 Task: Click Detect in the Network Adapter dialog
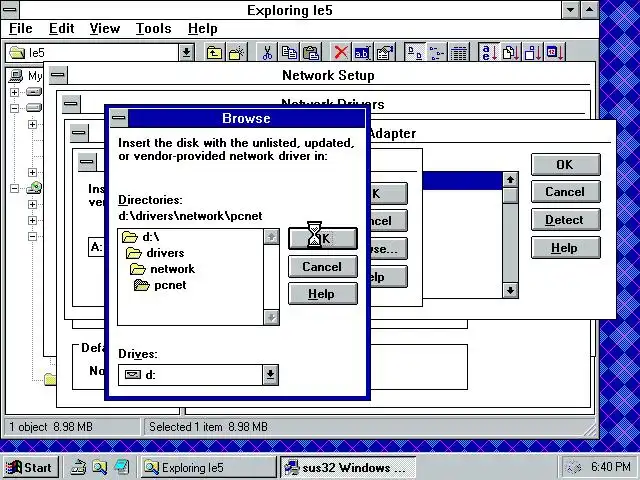[566, 220]
